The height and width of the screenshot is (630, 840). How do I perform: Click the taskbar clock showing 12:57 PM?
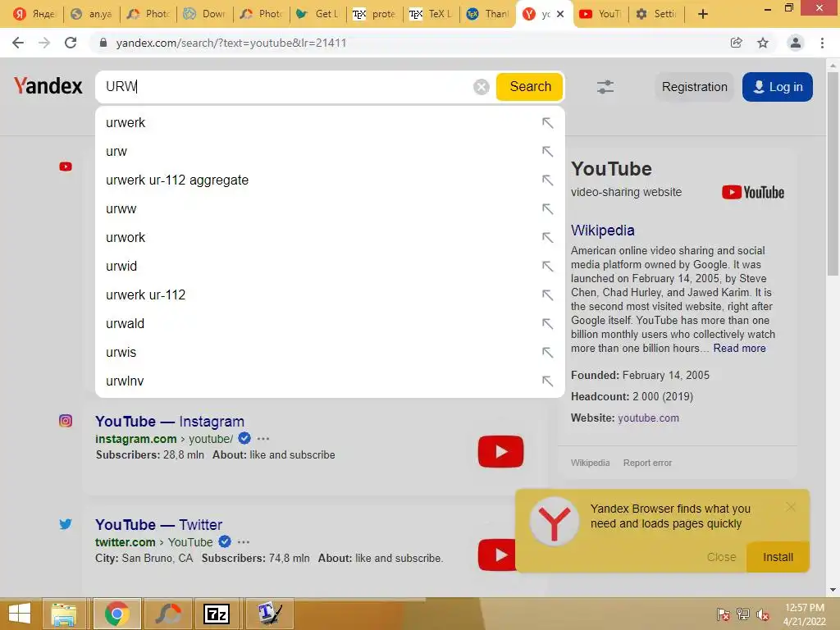(804, 608)
